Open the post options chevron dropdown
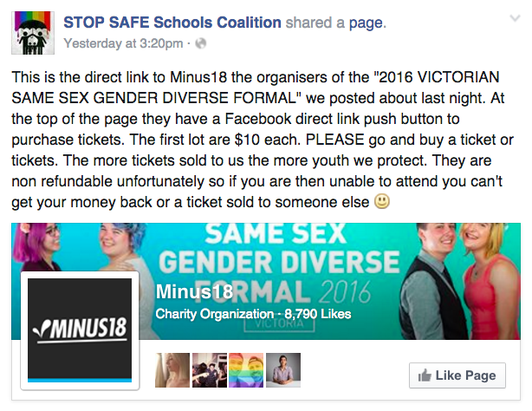The width and height of the screenshot is (532, 411). [515, 18]
